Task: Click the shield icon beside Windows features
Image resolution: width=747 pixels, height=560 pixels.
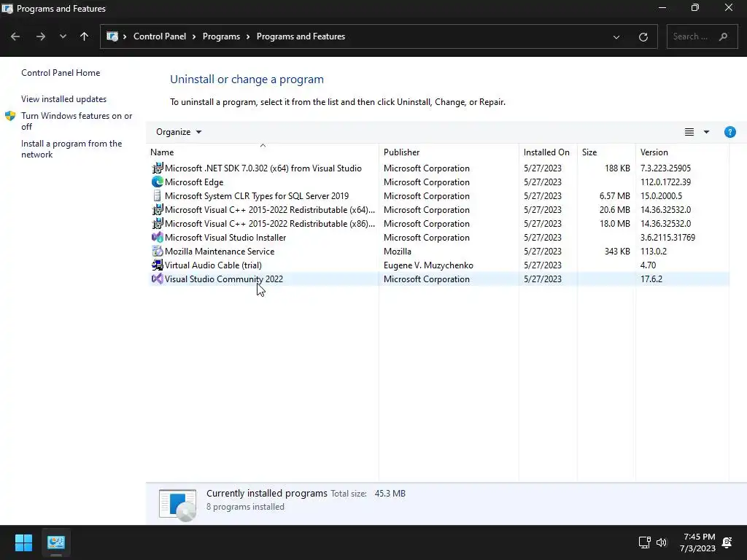Action: [x=10, y=116]
